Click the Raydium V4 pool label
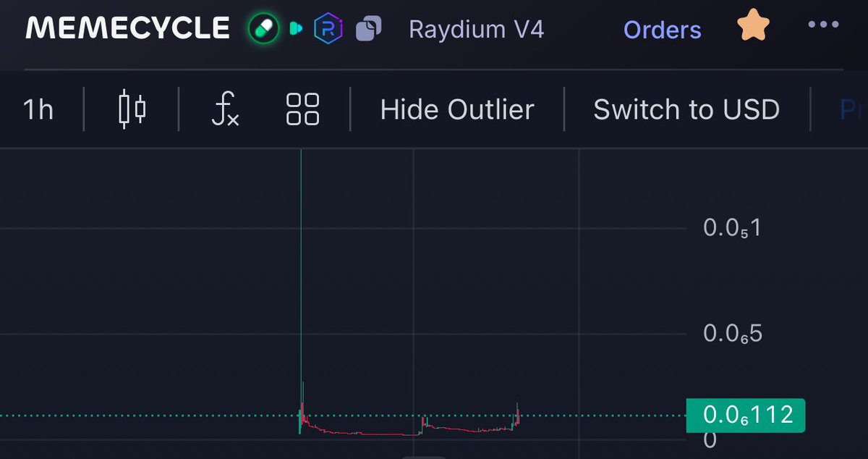Viewport: 868px width, 459px height. tap(477, 30)
